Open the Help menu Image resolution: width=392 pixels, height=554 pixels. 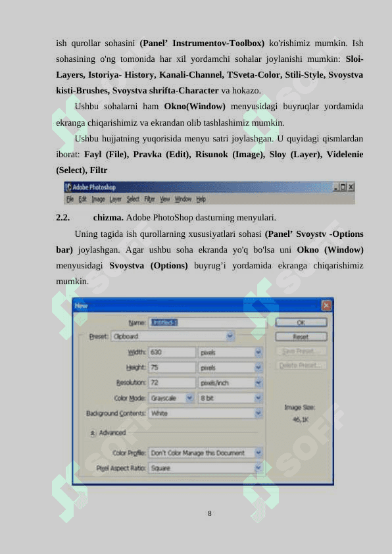coord(201,199)
